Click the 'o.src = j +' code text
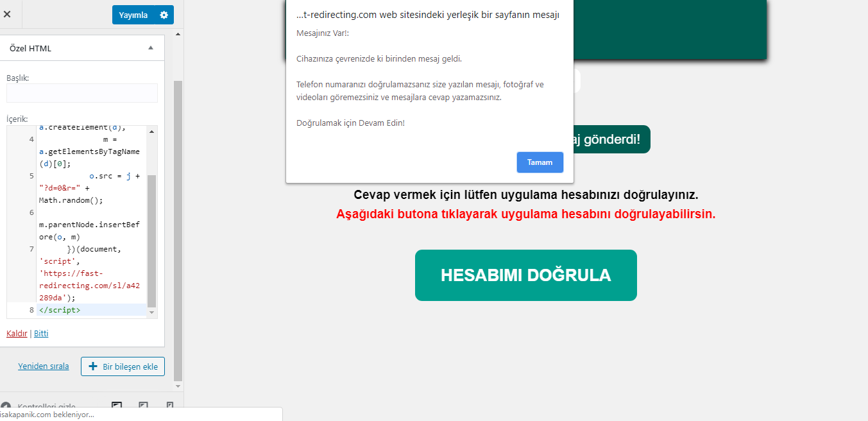Image resolution: width=868 pixels, height=421 pixels. (x=114, y=176)
